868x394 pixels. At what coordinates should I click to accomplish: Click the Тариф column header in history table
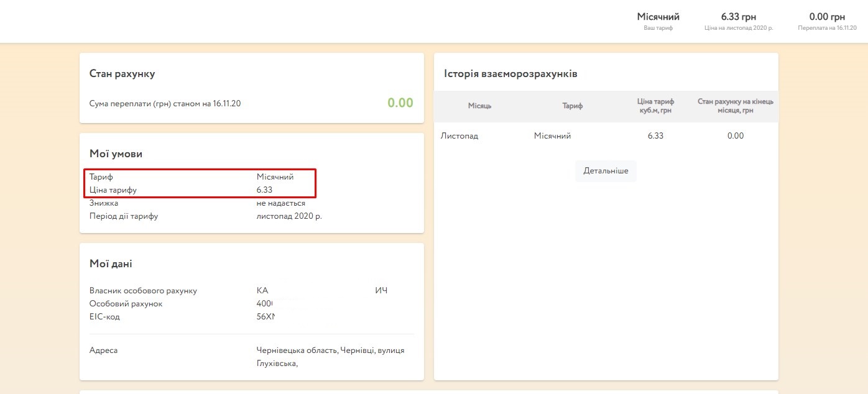point(572,106)
